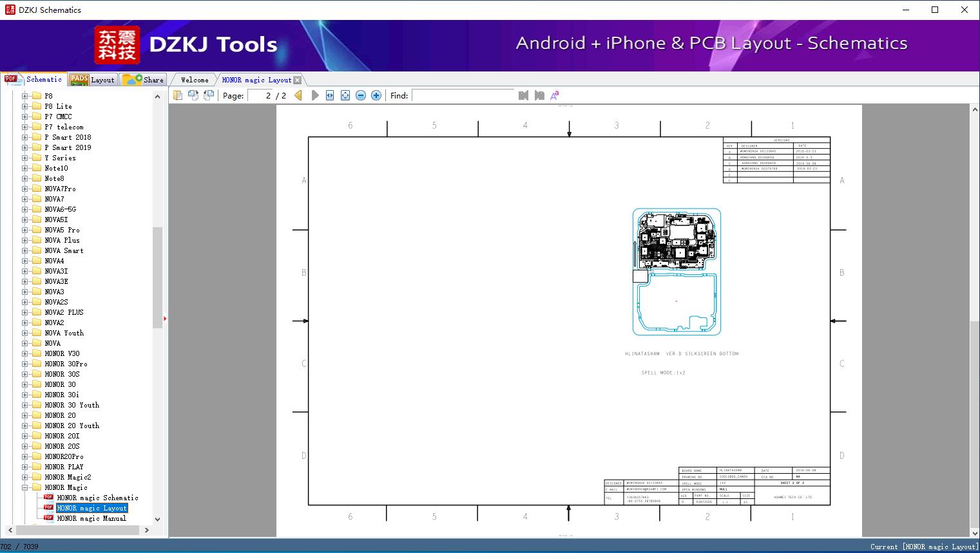Expand the HONOR Magic2 folder
The height and width of the screenshot is (553, 980).
pyautogui.click(x=25, y=477)
